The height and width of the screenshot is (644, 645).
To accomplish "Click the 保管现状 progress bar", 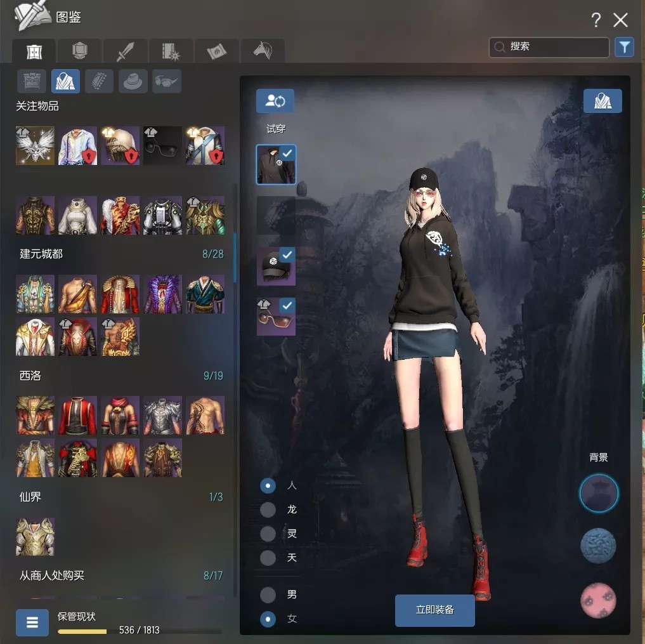I will (140, 631).
